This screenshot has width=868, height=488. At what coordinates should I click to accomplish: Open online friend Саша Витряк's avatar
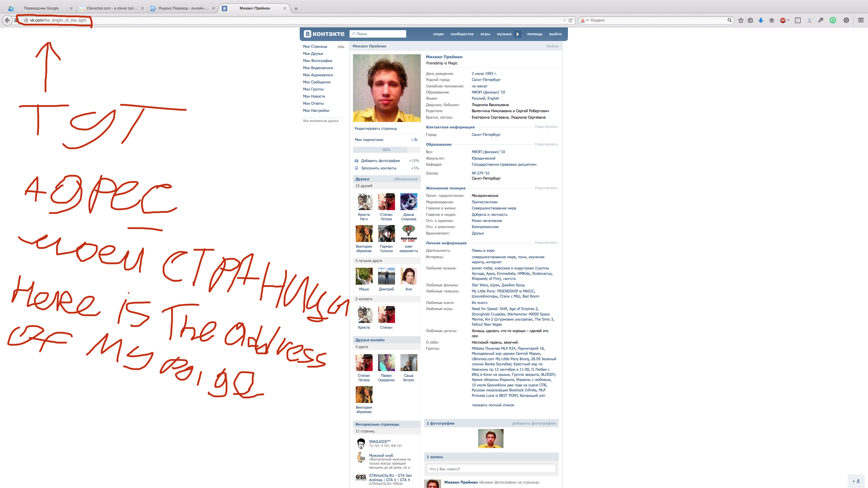(x=409, y=363)
